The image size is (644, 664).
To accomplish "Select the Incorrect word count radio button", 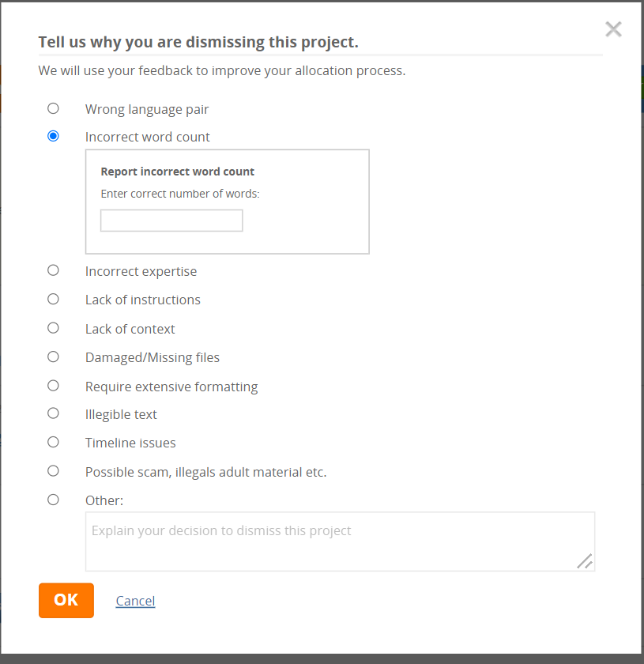I will pyautogui.click(x=53, y=136).
